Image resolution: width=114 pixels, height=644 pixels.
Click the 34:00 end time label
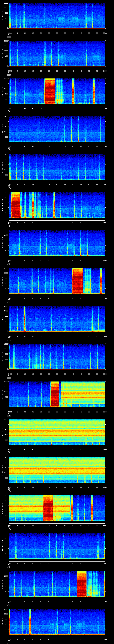pos(105,450)
